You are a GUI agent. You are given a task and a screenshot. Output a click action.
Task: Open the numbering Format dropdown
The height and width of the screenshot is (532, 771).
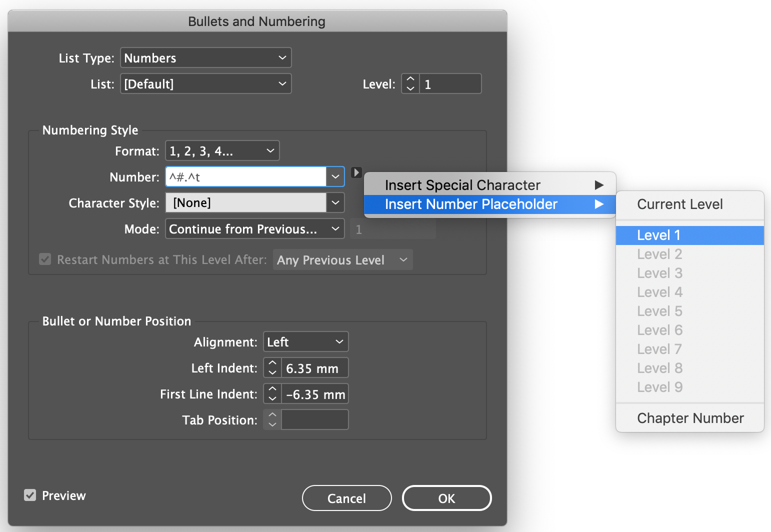point(222,151)
